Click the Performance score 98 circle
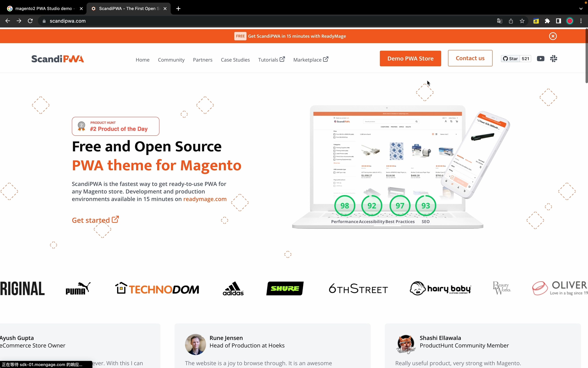The height and width of the screenshot is (368, 588). click(344, 206)
